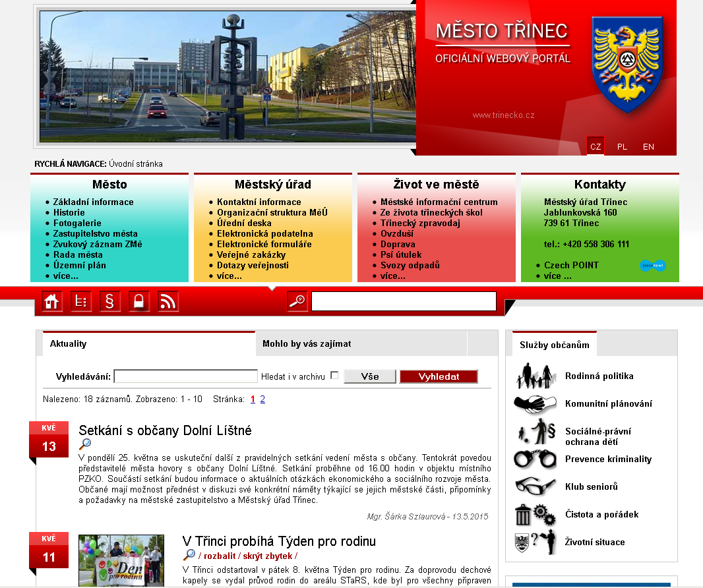703x588 pixels.
Task: Click the search magnifier button in red bar
Action: click(x=297, y=301)
